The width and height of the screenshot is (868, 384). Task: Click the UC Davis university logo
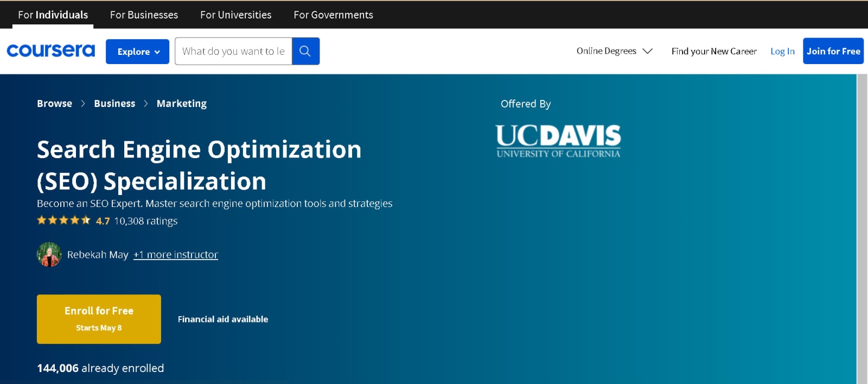(558, 141)
